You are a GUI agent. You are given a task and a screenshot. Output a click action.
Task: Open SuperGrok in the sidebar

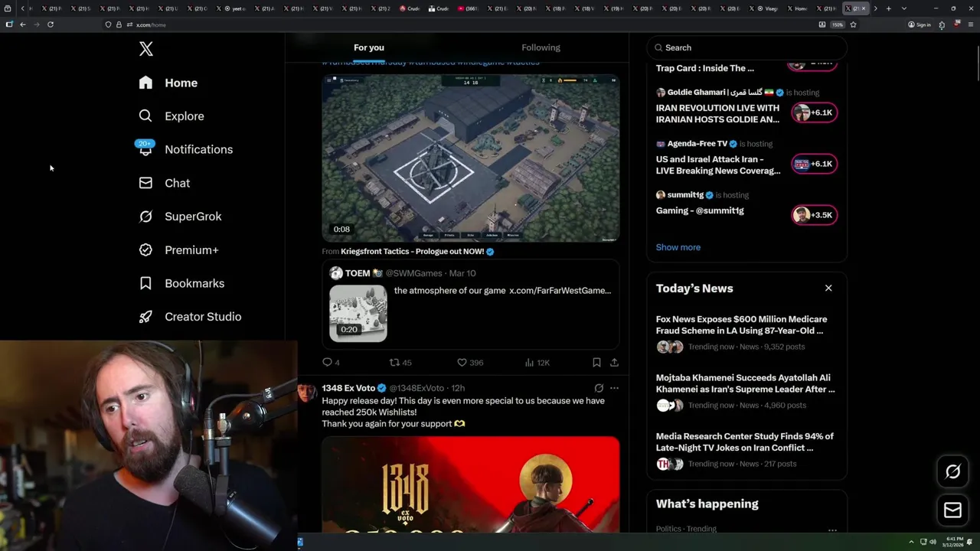point(179,217)
